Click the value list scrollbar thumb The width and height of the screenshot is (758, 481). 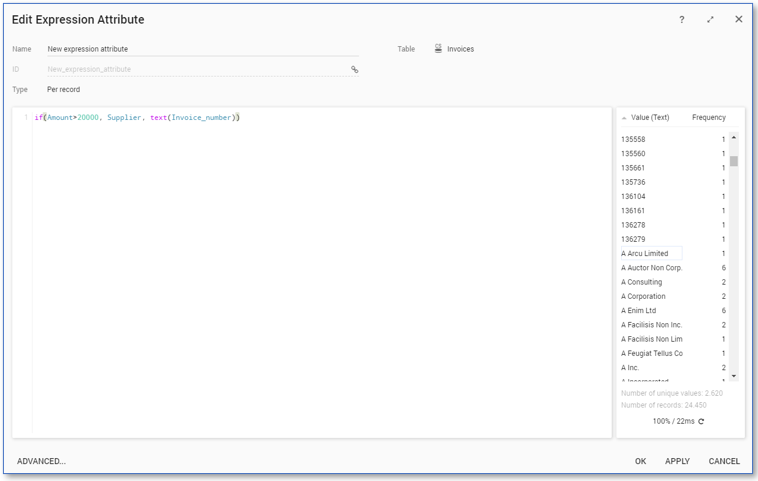pos(734,161)
